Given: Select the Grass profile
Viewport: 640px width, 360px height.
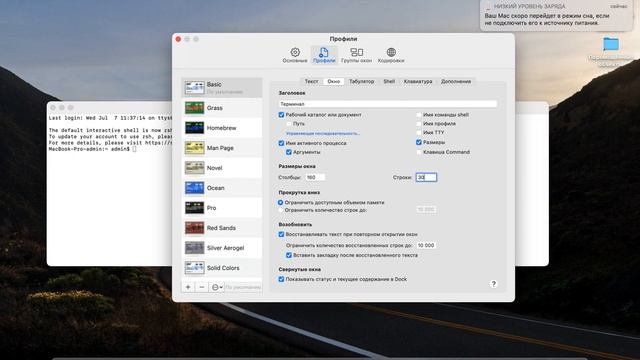Looking at the screenshot, I should pos(222,108).
